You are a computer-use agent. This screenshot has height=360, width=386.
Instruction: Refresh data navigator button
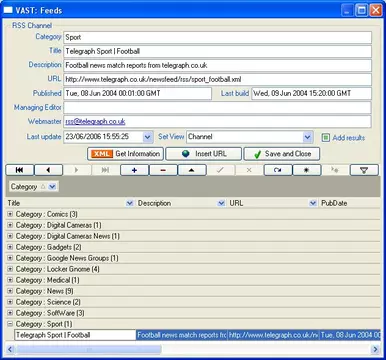[278, 170]
